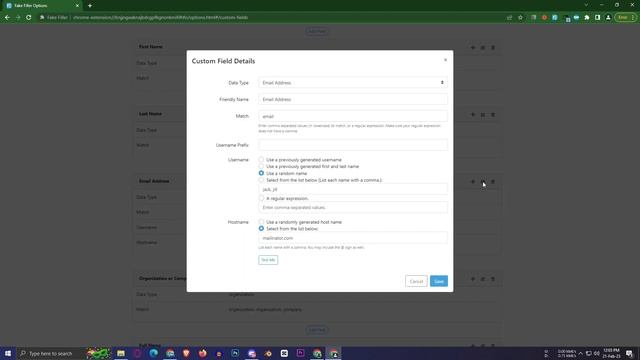Close the Fake Filler Options tab
The height and width of the screenshot is (360, 640).
(77, 6)
